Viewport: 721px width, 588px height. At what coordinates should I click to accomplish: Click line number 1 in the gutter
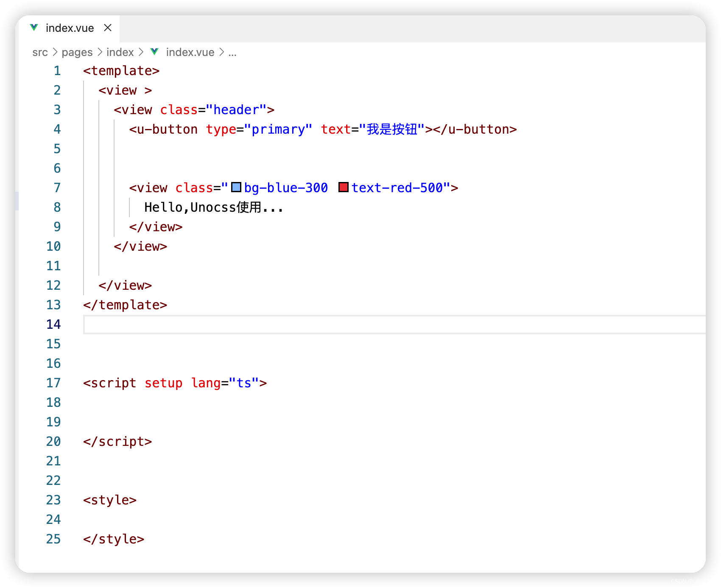click(57, 71)
